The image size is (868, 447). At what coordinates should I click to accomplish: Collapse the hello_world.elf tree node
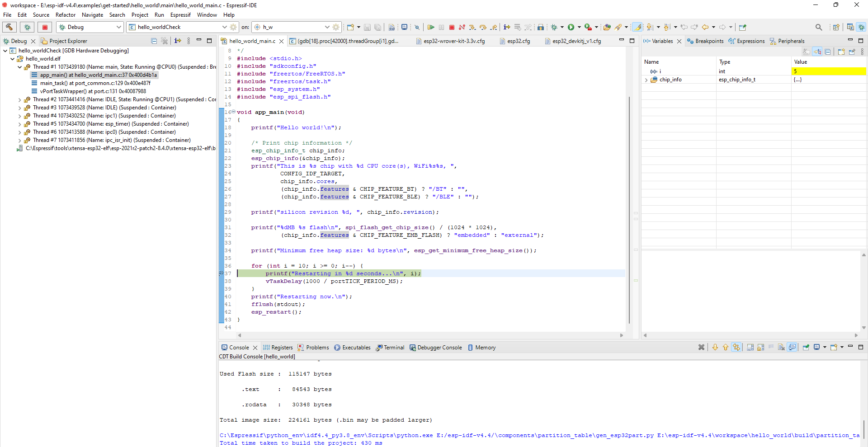click(x=13, y=59)
